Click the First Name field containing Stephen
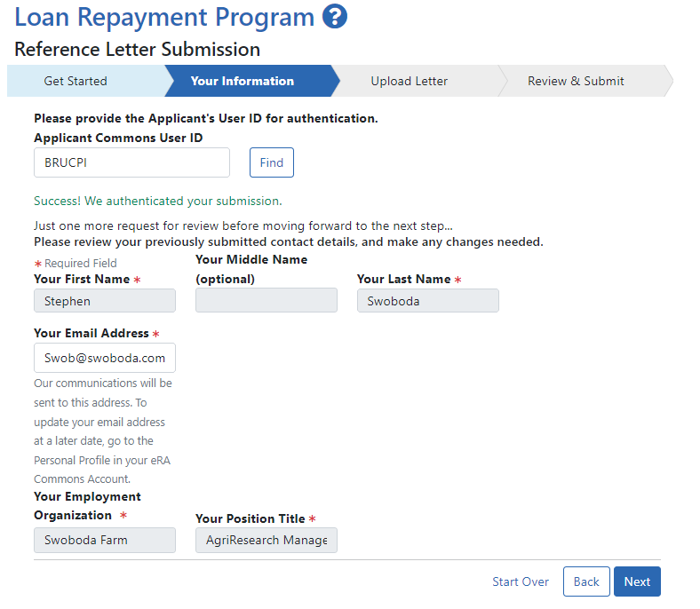The height and width of the screenshot is (609, 700). (105, 301)
